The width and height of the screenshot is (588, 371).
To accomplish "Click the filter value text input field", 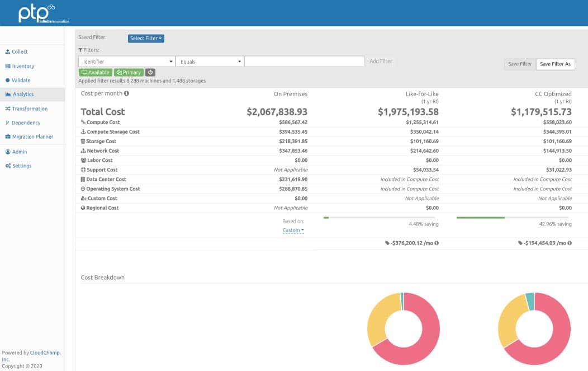I will point(304,62).
